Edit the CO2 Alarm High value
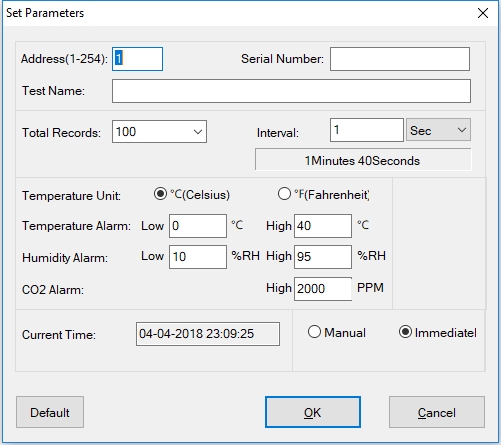 point(323,289)
